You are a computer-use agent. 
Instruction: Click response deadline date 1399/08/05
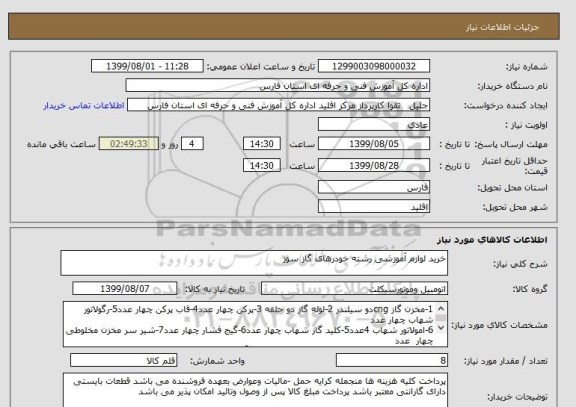click(374, 144)
